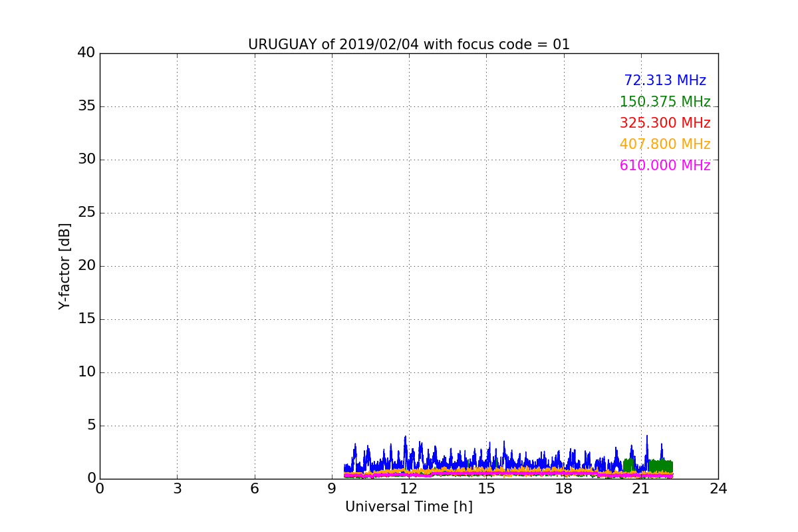Click the x-axis tick label 12
The width and height of the screenshot is (798, 532).
pos(409,488)
